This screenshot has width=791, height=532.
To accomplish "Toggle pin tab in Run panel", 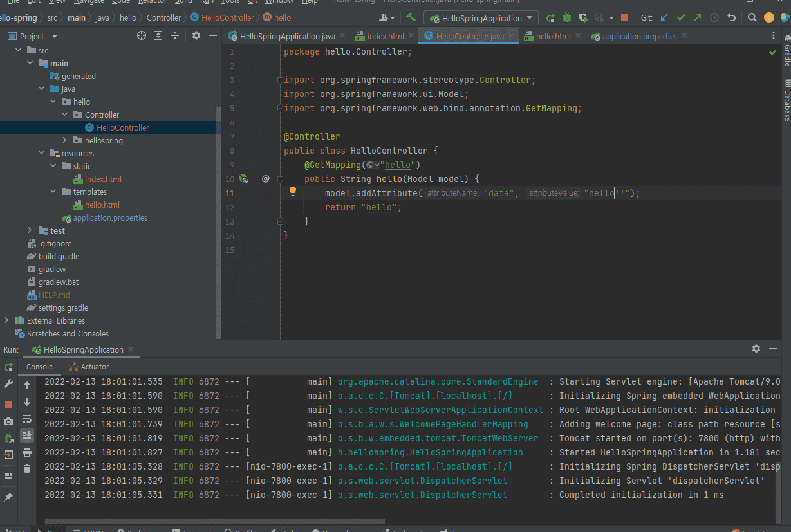I will tap(8, 497).
